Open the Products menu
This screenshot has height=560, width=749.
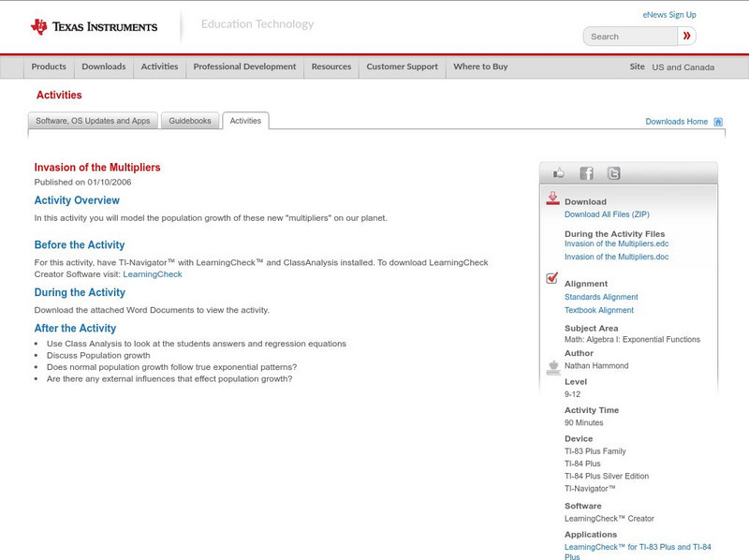49,66
